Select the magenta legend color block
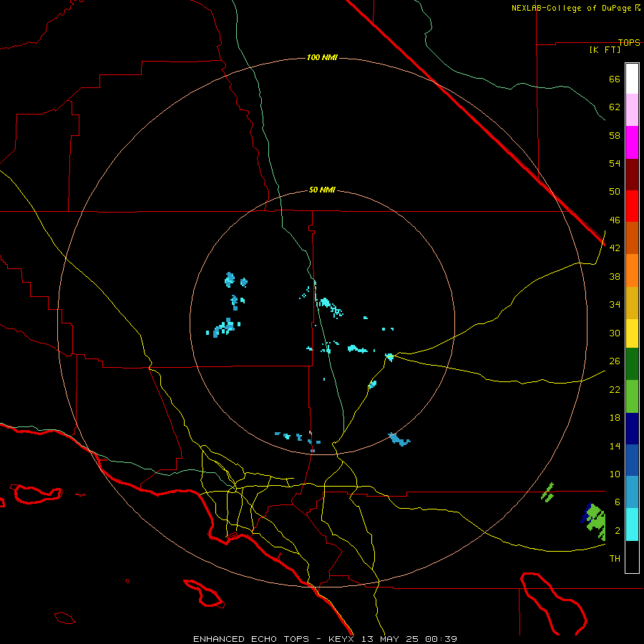 632,142
